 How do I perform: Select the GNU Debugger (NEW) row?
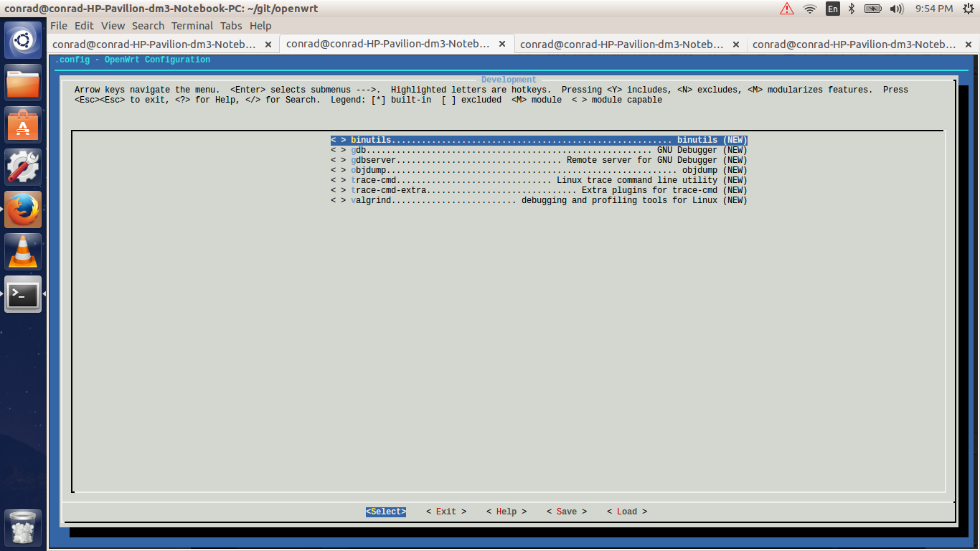[x=539, y=151]
